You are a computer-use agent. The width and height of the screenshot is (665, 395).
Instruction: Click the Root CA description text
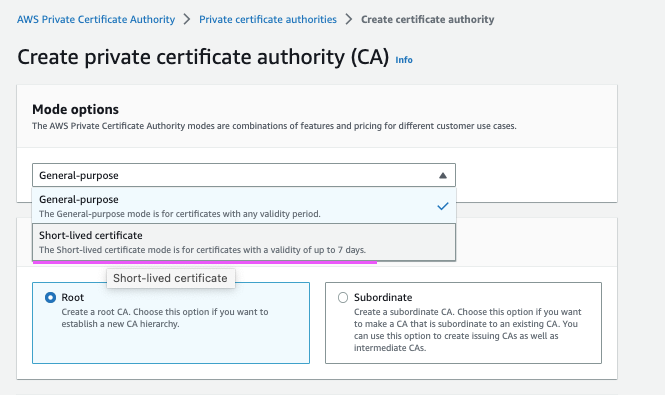[165, 318]
